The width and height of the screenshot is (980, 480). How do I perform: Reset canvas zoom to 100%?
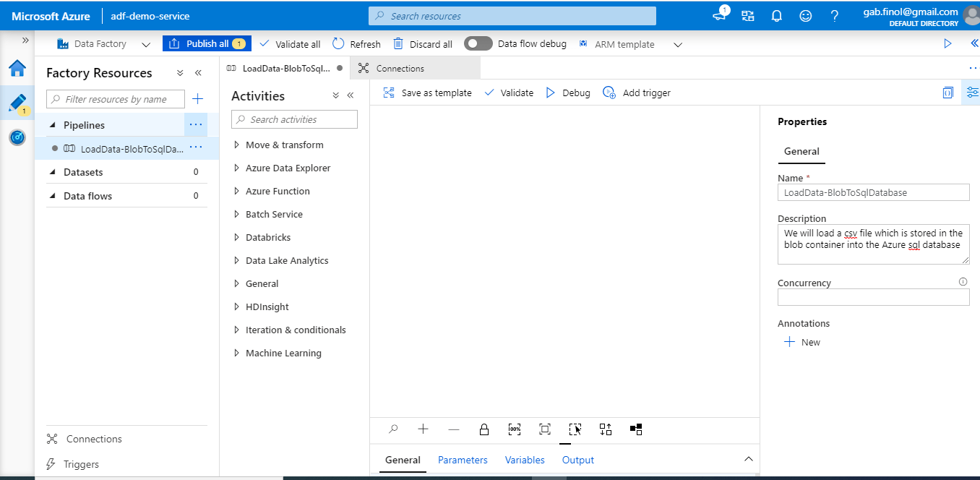pos(515,429)
